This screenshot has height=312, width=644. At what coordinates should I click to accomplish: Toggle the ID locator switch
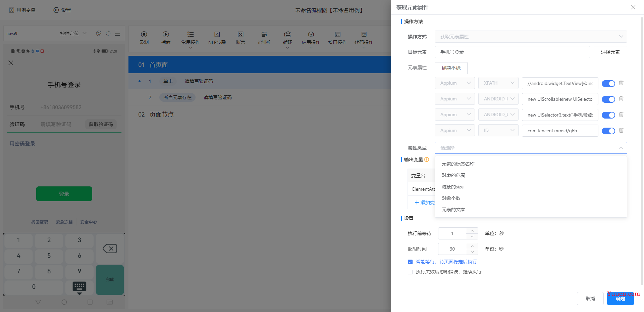pos(608,131)
